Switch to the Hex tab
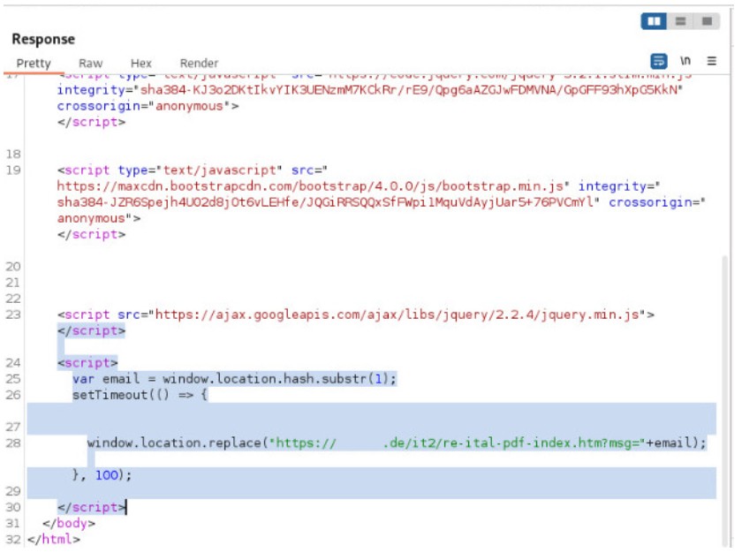Screen dimensions: 742x560 141,64
